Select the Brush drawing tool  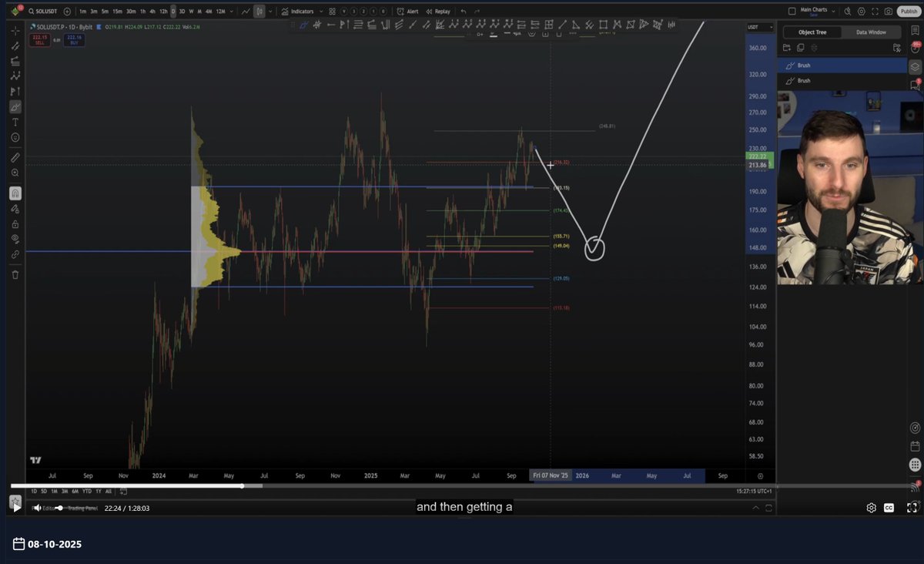click(15, 107)
